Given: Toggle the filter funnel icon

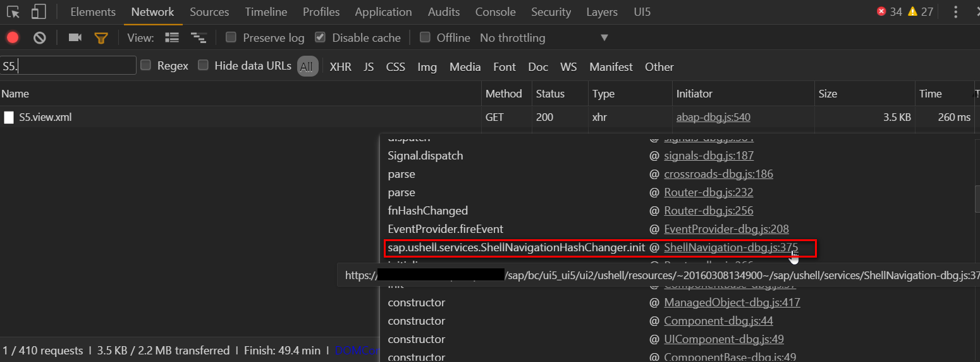Looking at the screenshot, I should (x=101, y=38).
